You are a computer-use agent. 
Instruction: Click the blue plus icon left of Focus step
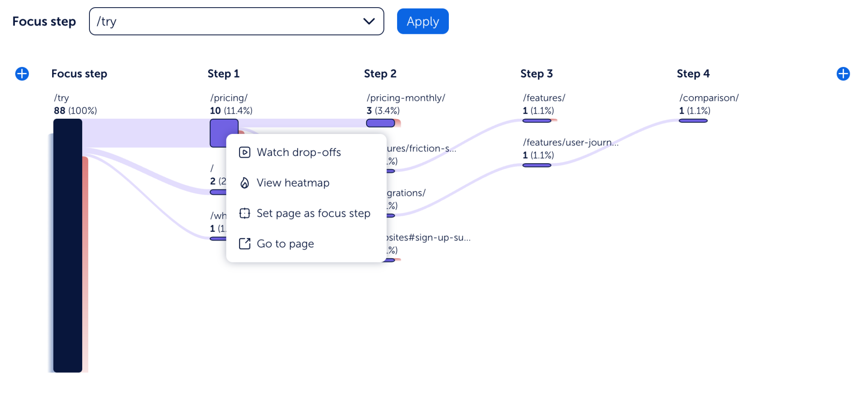tap(22, 74)
